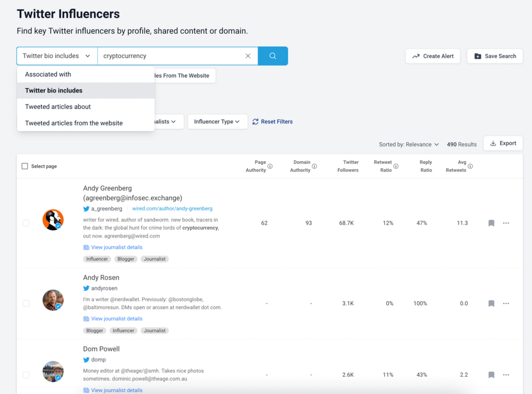Click the Create Alert button

coord(433,56)
